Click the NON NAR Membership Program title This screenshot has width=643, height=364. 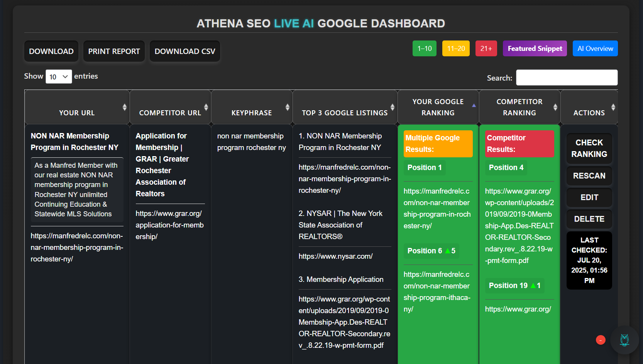74,142
